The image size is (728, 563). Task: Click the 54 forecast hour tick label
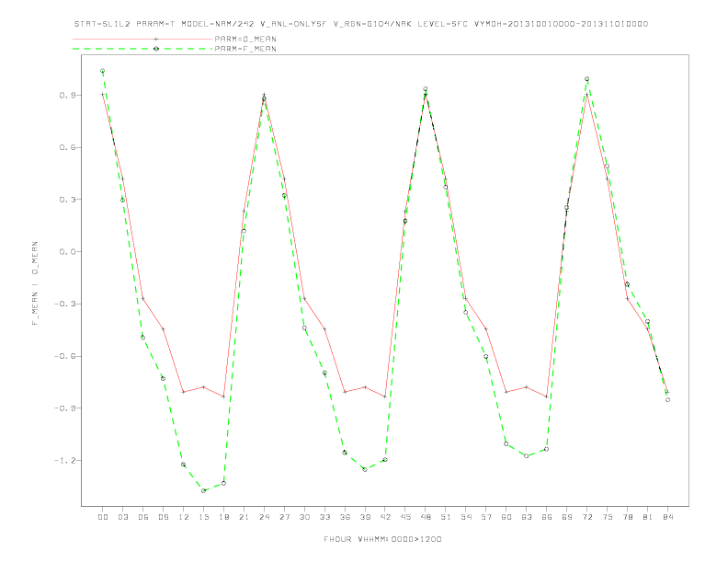pyautogui.click(x=466, y=517)
